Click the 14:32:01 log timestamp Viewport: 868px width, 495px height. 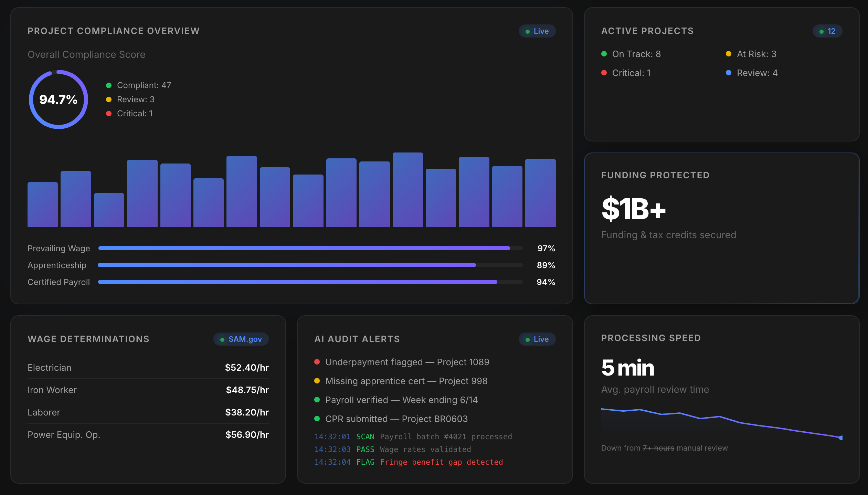coord(332,436)
